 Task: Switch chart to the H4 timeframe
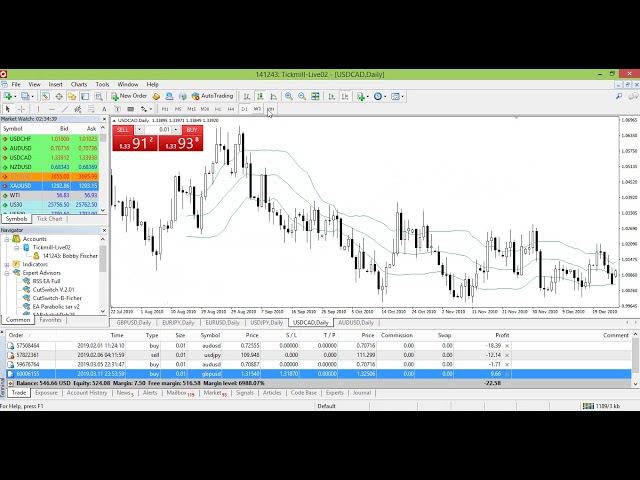coord(231,109)
